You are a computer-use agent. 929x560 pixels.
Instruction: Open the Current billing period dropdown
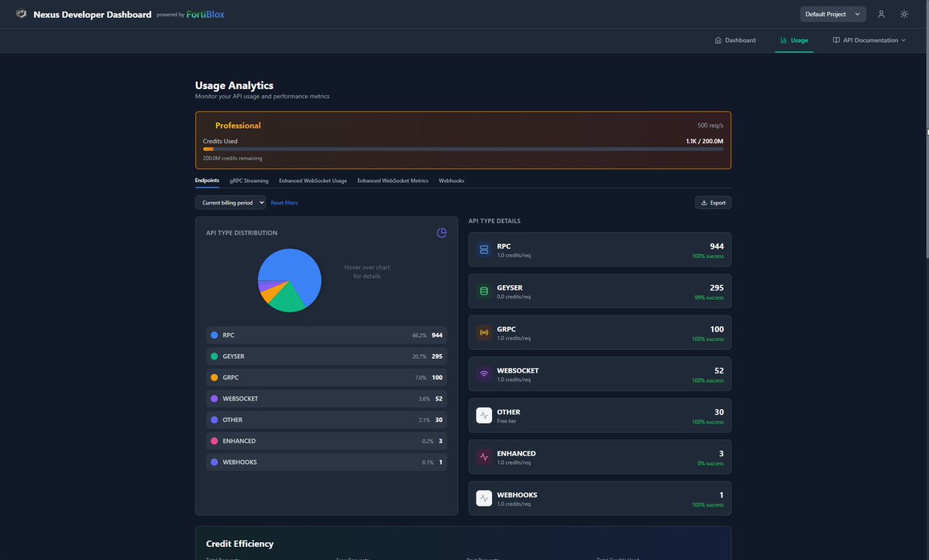click(229, 201)
